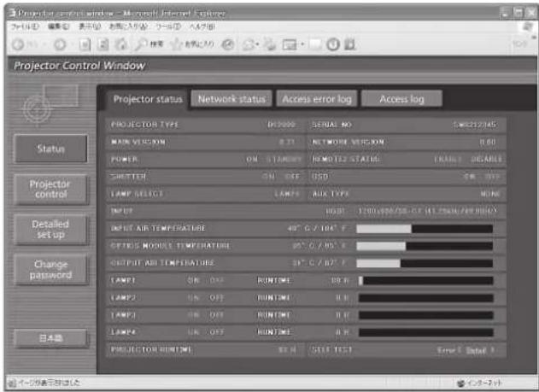Click the clock-shaped toolbar icon
The width and height of the screenshot is (539, 392).
coord(333,44)
